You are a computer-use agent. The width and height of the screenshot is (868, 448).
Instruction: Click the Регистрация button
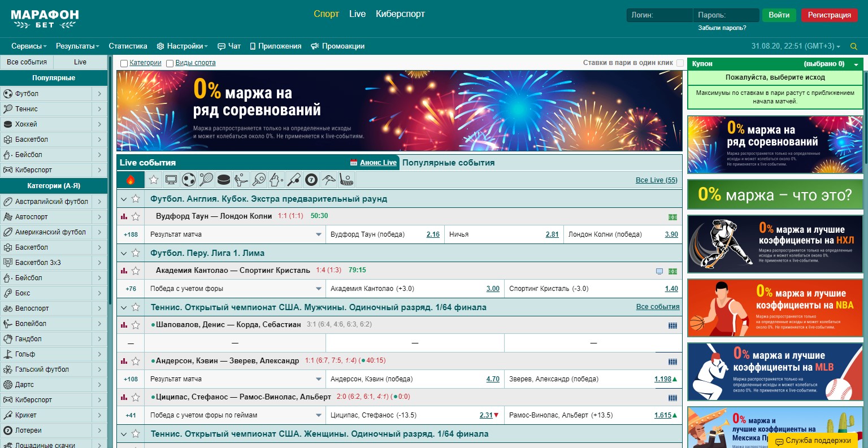point(830,15)
